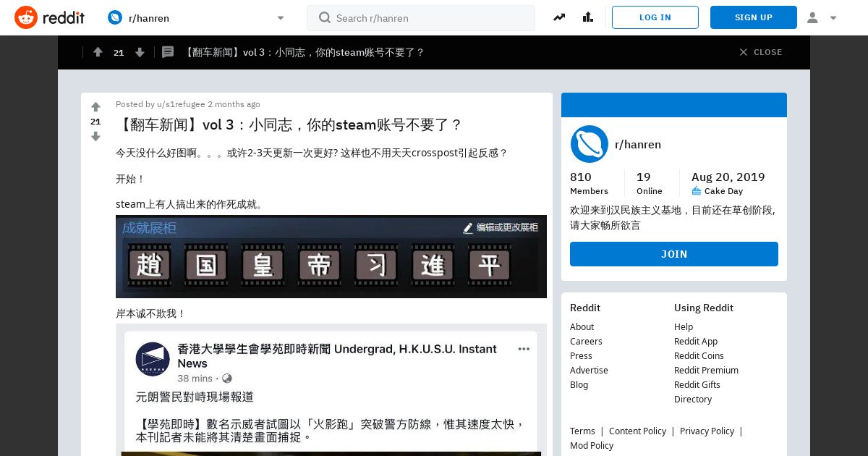Screen dimensions: 868x456
Task: Downvote the post in the black header bar
Action: tap(140, 52)
